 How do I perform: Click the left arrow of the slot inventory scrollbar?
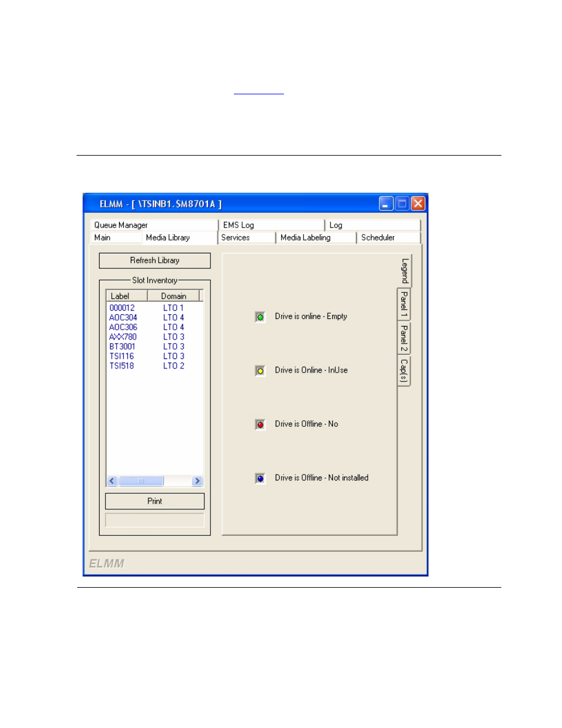(112, 481)
